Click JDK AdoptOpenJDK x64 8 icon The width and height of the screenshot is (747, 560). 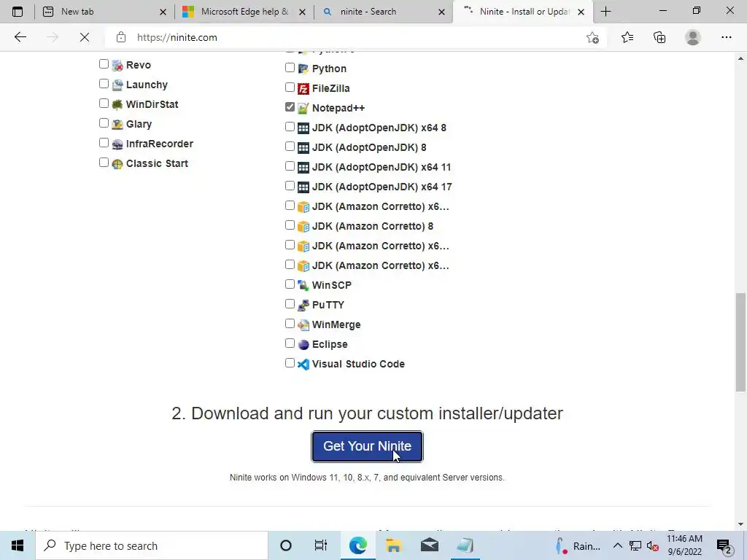click(303, 128)
